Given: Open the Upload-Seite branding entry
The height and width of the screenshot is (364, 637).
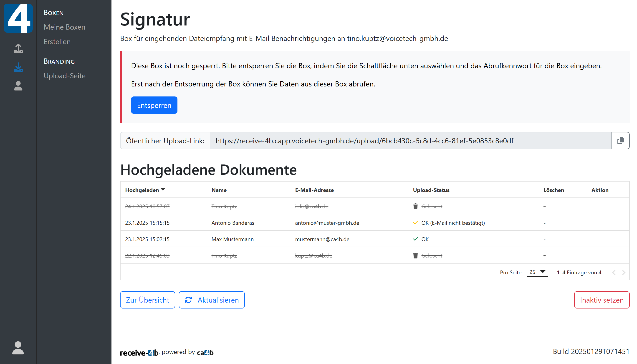Looking at the screenshot, I should [x=65, y=76].
